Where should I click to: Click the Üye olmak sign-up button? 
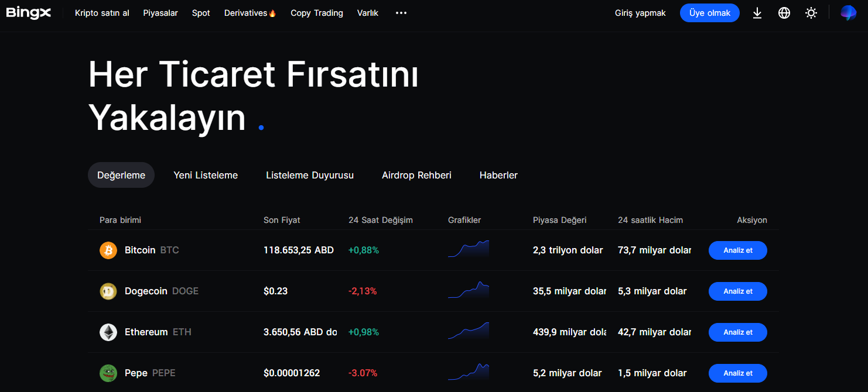(x=710, y=13)
